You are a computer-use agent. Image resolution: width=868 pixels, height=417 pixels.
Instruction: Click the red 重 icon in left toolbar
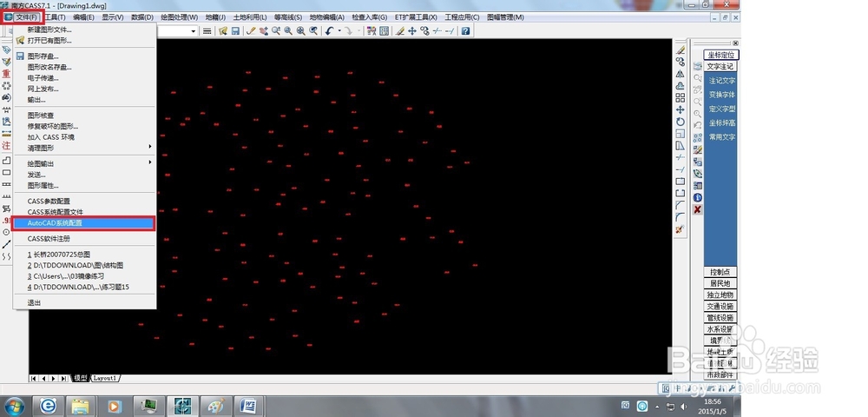pyautogui.click(x=6, y=74)
